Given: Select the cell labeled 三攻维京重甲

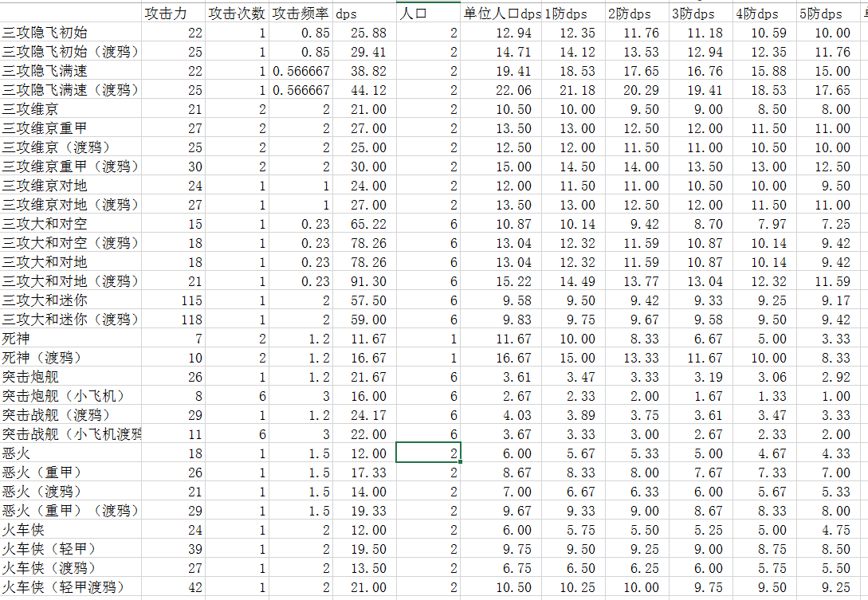Looking at the screenshot, I should (x=70, y=128).
